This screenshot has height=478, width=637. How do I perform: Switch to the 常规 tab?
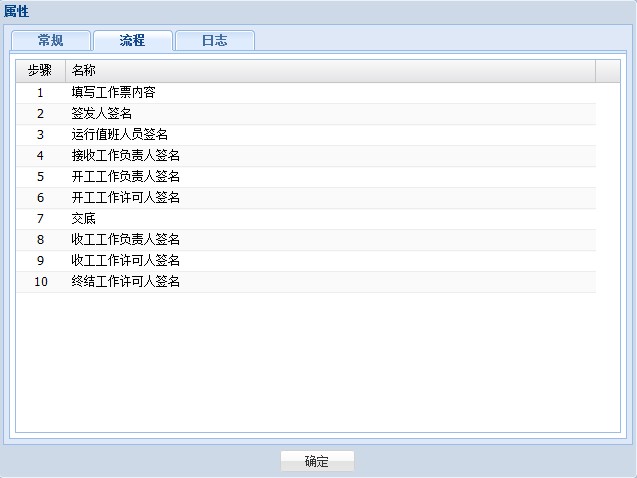point(50,41)
